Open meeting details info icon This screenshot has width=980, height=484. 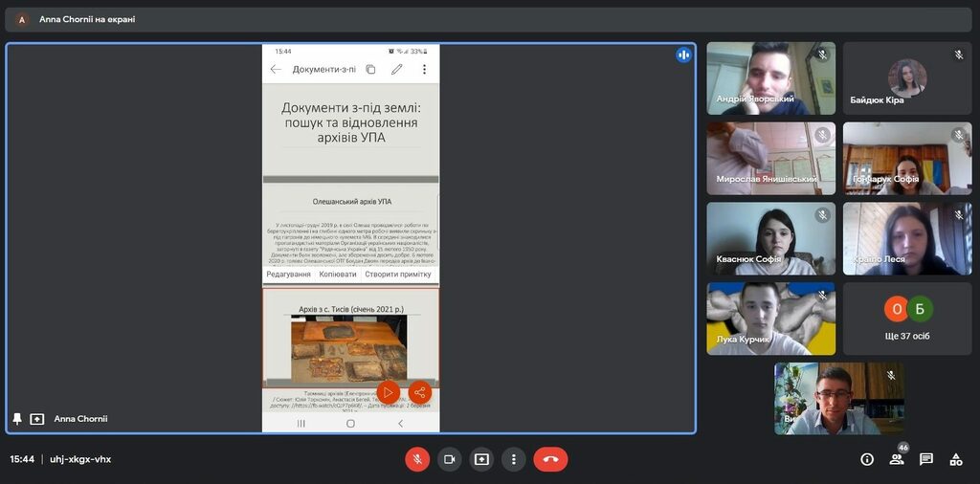(867, 459)
